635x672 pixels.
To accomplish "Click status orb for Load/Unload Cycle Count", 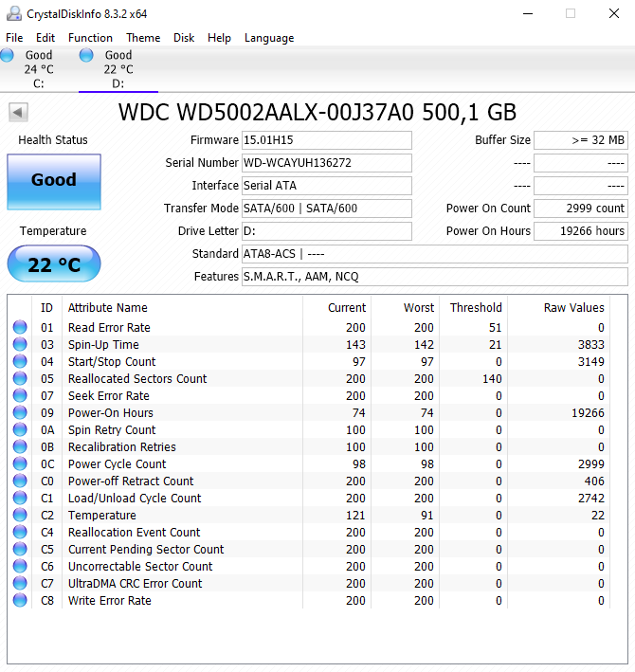I will click(20, 498).
